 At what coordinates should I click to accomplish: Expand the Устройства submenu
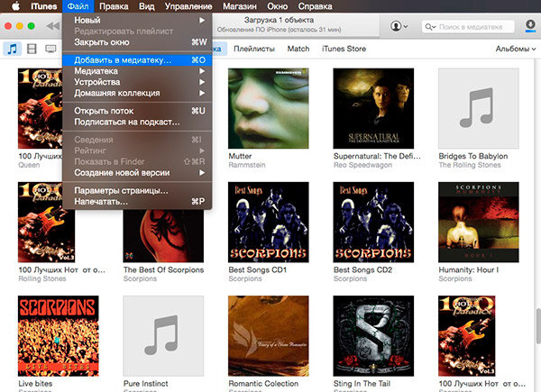[137, 82]
